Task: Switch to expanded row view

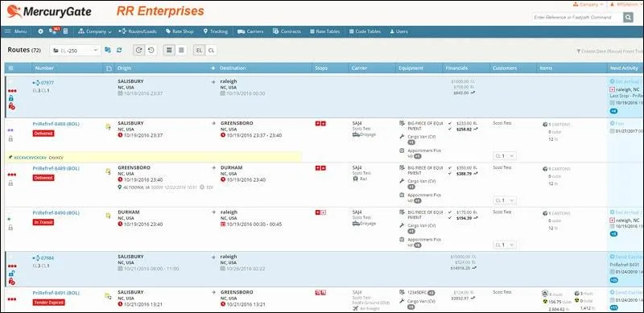Action: (x=169, y=50)
